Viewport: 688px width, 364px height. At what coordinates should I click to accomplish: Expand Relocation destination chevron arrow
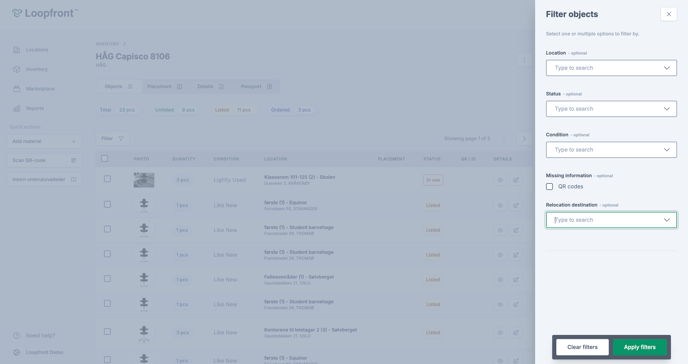click(x=666, y=220)
